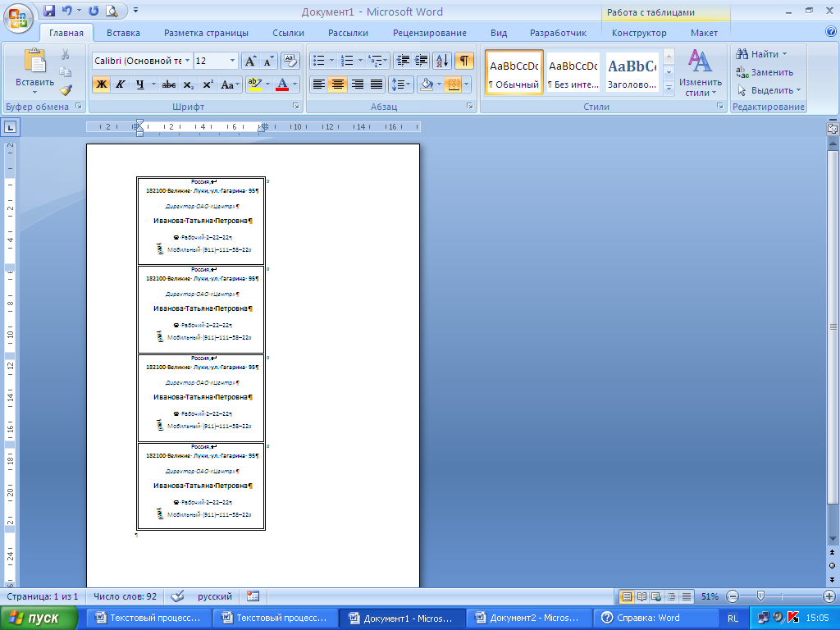Open the Рецензирование tab
Image resolution: width=840 pixels, height=630 pixels.
pyautogui.click(x=430, y=33)
